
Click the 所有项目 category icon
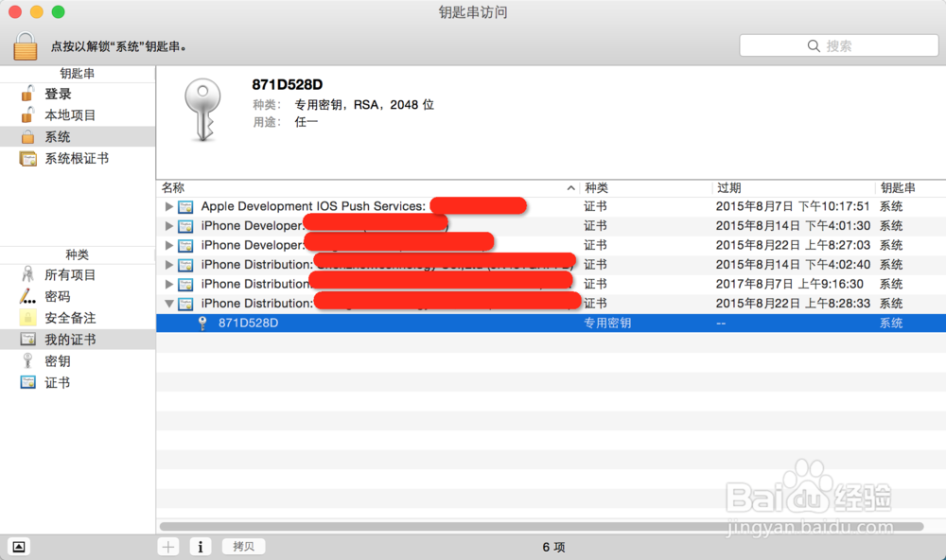pyautogui.click(x=27, y=274)
